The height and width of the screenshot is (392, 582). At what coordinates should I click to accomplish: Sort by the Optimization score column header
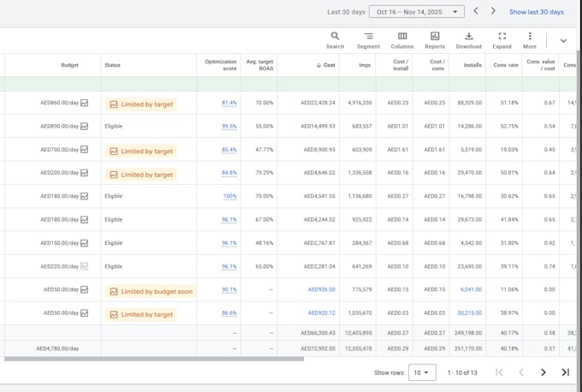221,65
